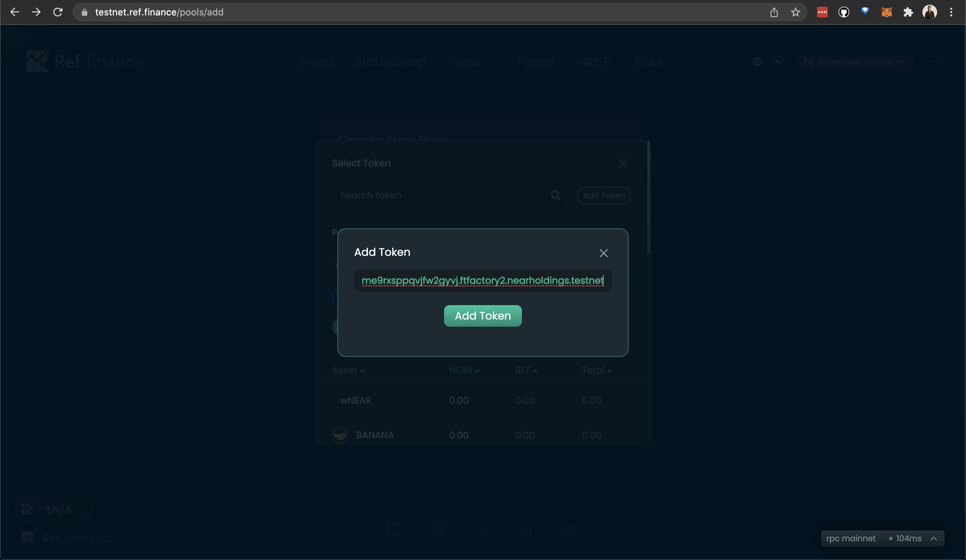Open the Chrome profile avatar
This screenshot has height=560, width=966.
click(929, 12)
